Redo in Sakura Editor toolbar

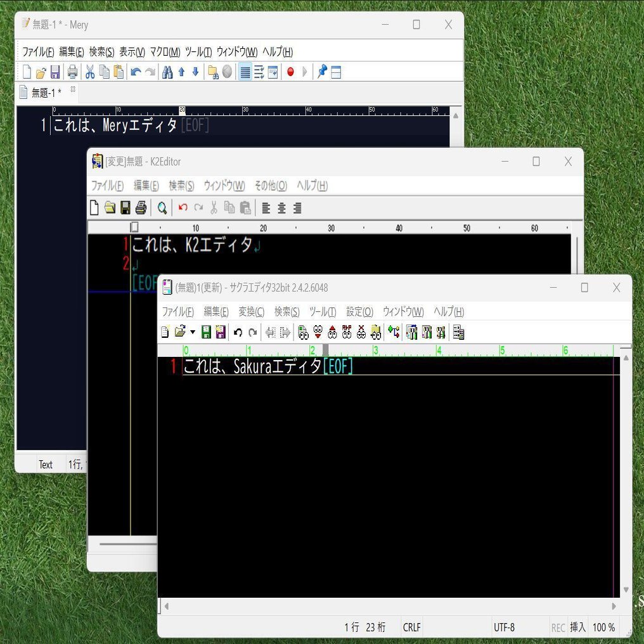tap(252, 332)
